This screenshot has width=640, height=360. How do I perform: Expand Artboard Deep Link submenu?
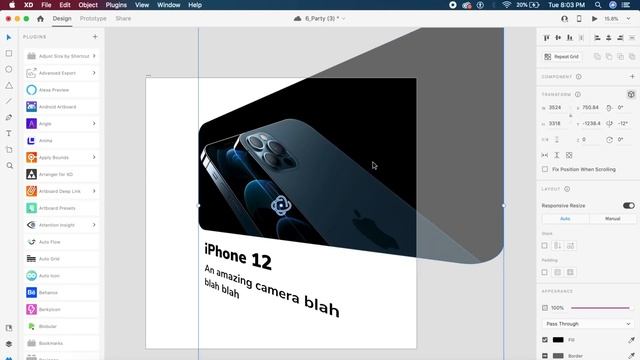click(94, 191)
